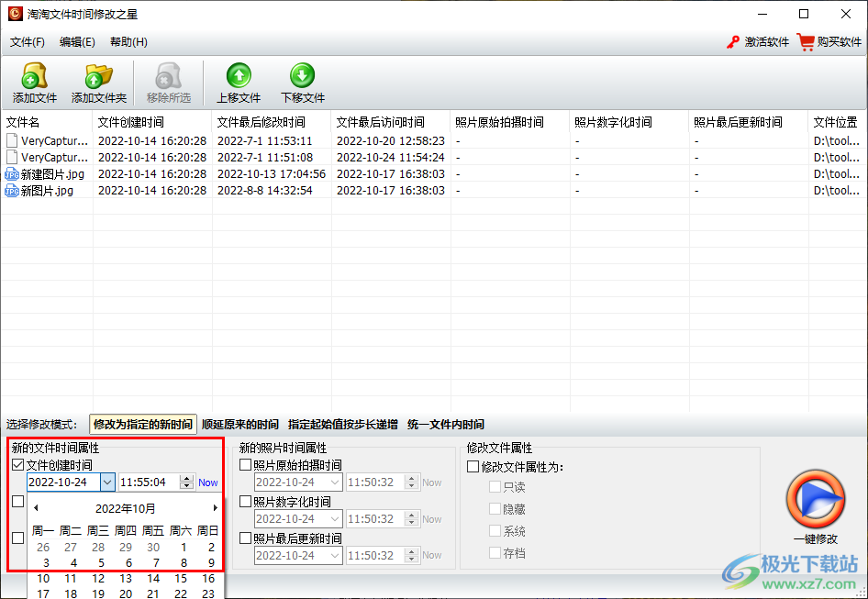868x599 pixels.
Task: Sort by 文件名 column header
Action: (47, 122)
